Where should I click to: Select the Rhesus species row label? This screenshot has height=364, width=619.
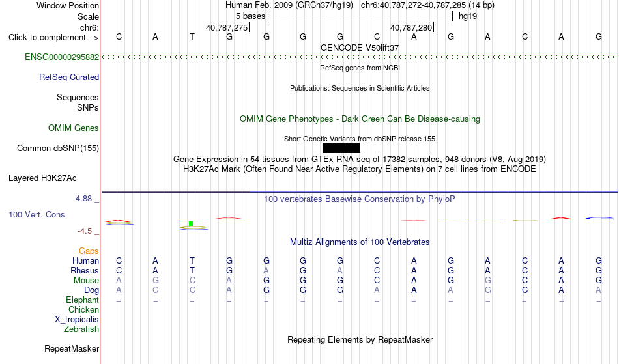pos(85,270)
